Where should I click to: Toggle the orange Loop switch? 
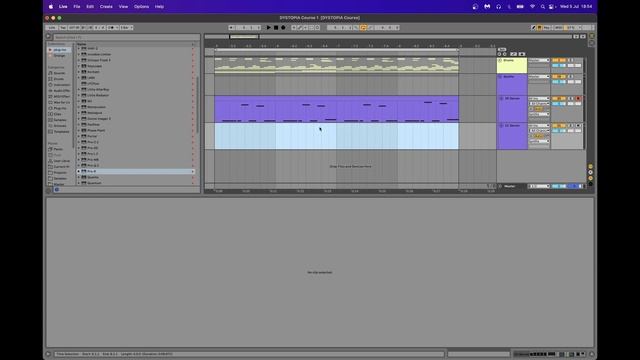click(x=363, y=28)
